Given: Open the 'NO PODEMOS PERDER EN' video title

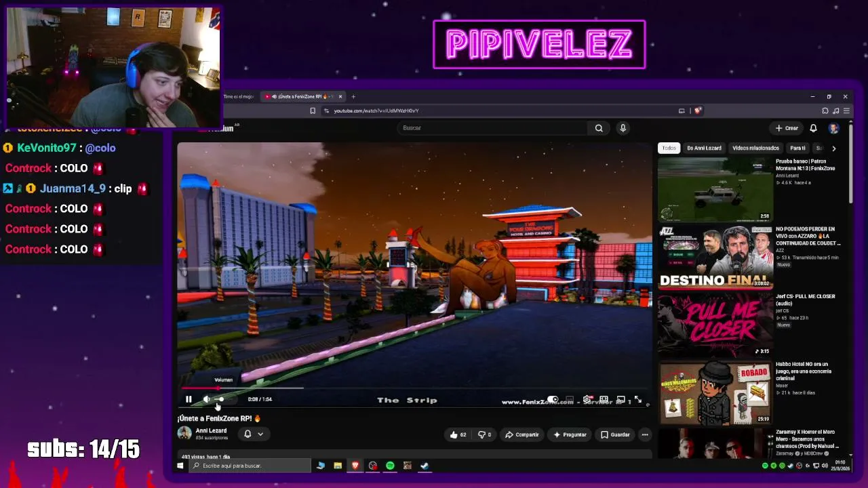Looking at the screenshot, I should coord(808,236).
